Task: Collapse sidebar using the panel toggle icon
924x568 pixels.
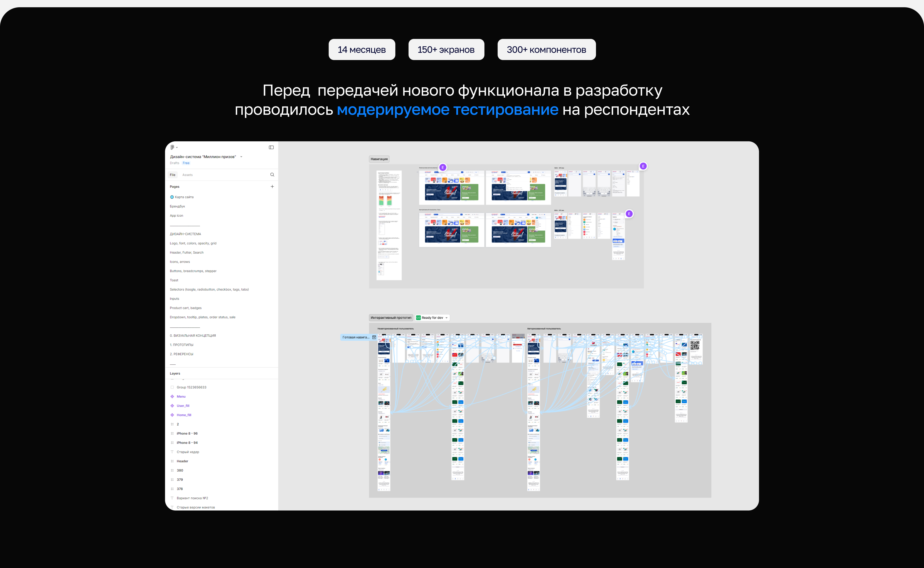Action: (271, 147)
